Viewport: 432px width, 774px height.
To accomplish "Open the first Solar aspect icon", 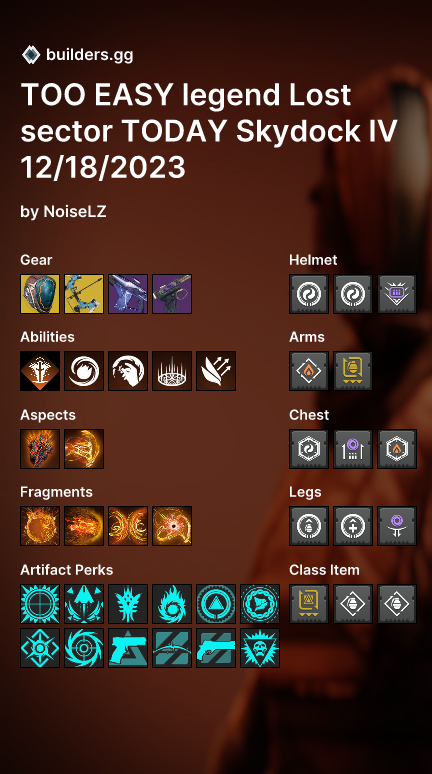I will (40, 449).
